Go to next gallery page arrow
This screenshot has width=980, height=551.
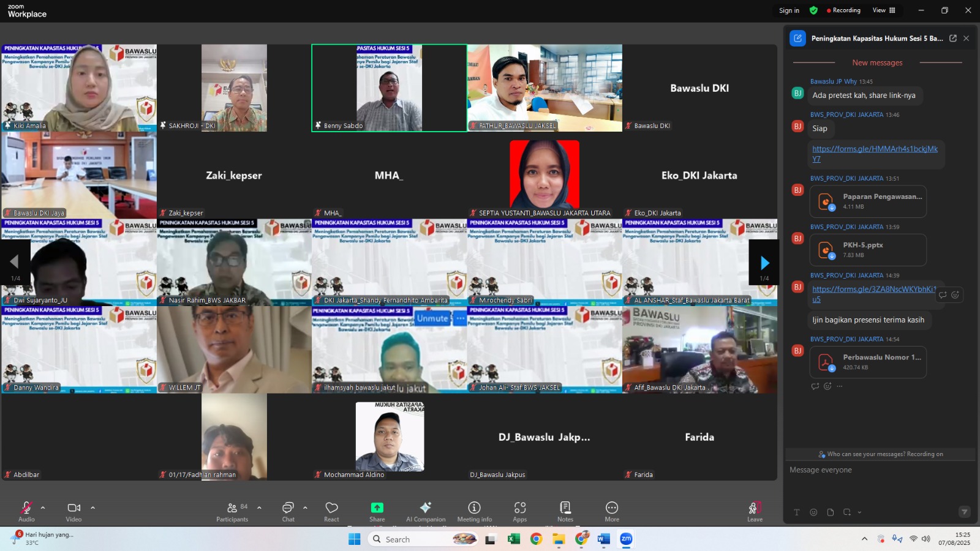click(x=764, y=263)
